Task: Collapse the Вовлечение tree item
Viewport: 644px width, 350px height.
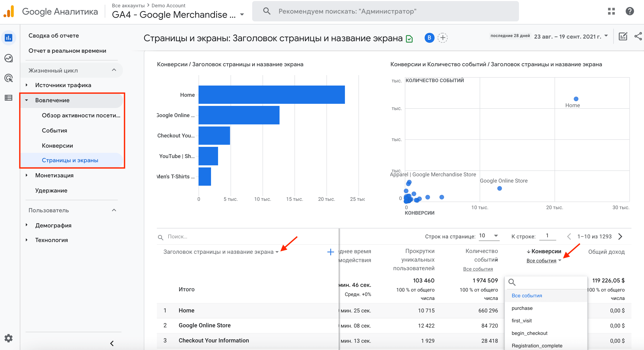Action: pos(27,100)
